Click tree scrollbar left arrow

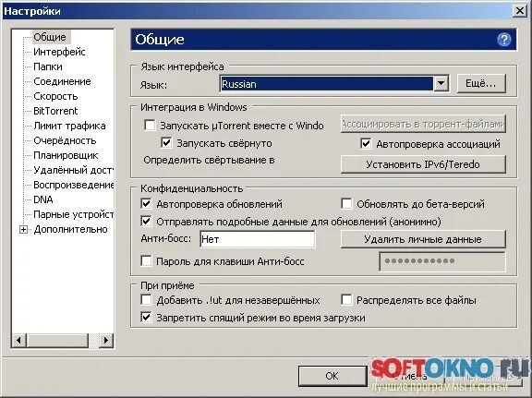click(19, 340)
